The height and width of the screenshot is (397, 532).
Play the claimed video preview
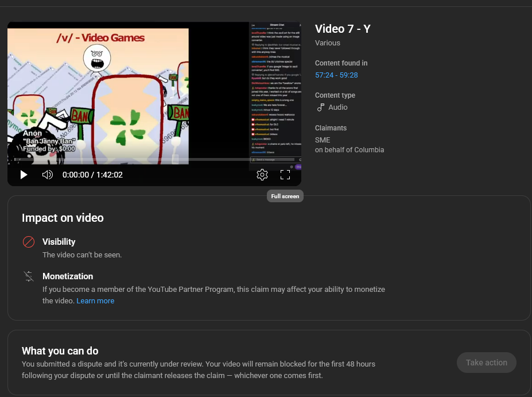tap(24, 175)
